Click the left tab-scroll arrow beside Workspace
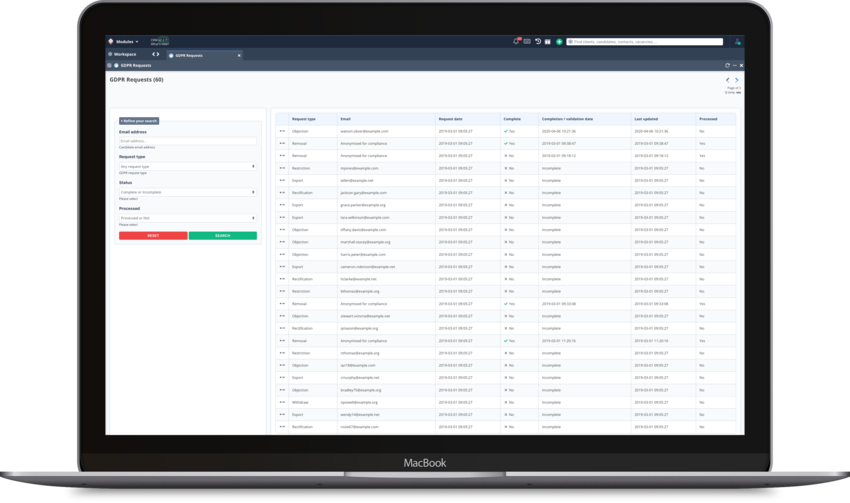 [x=154, y=54]
